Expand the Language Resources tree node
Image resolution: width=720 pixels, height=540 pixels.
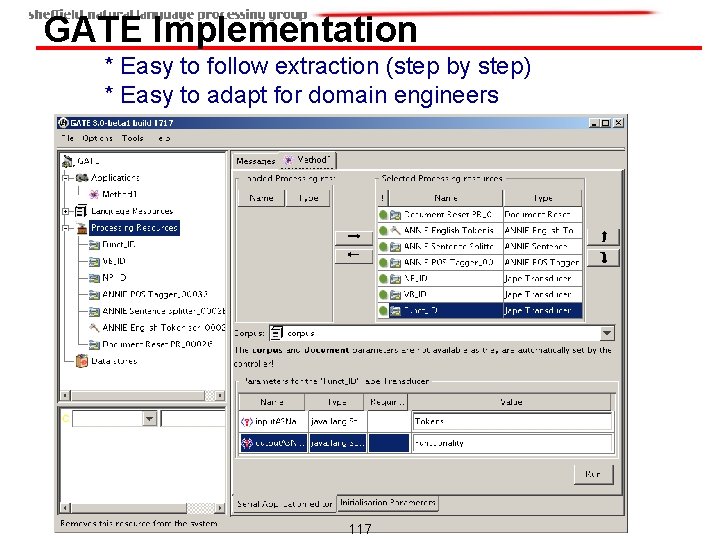tap(66, 211)
